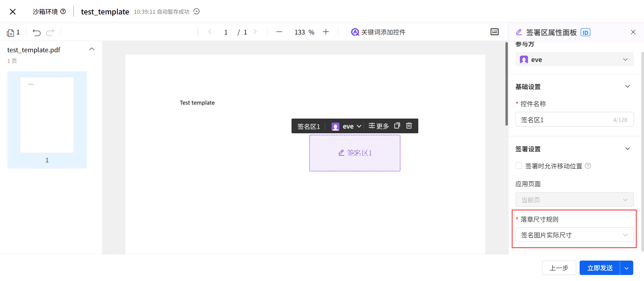The width and height of the screenshot is (644, 281).
Task: Click the 上一步 button
Action: tap(559, 268)
